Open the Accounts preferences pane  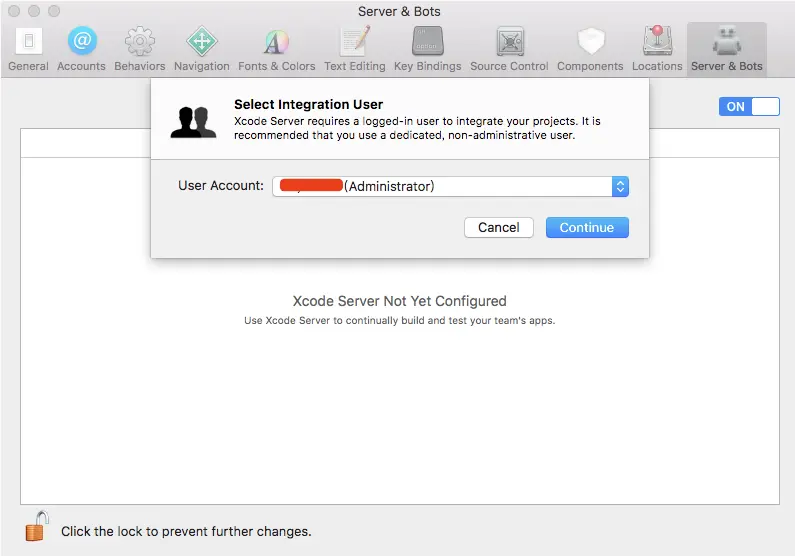[x=82, y=49]
